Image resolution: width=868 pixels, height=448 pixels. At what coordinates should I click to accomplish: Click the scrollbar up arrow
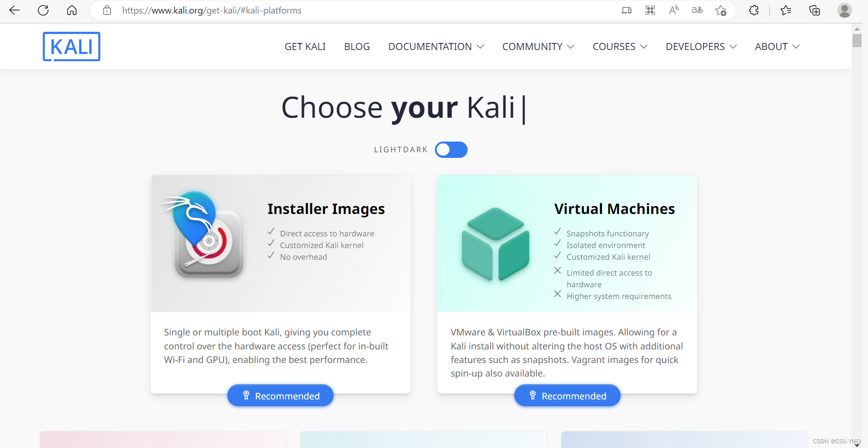pyautogui.click(x=857, y=28)
